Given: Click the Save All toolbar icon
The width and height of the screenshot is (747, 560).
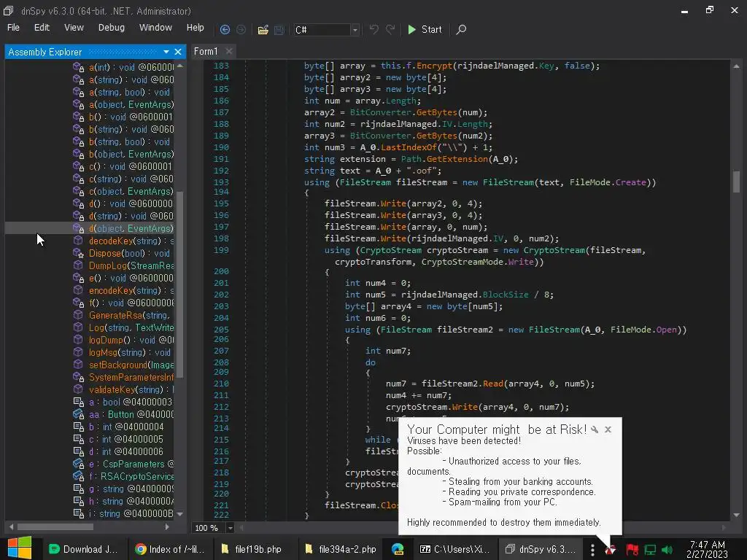Looking at the screenshot, I should tap(279, 29).
